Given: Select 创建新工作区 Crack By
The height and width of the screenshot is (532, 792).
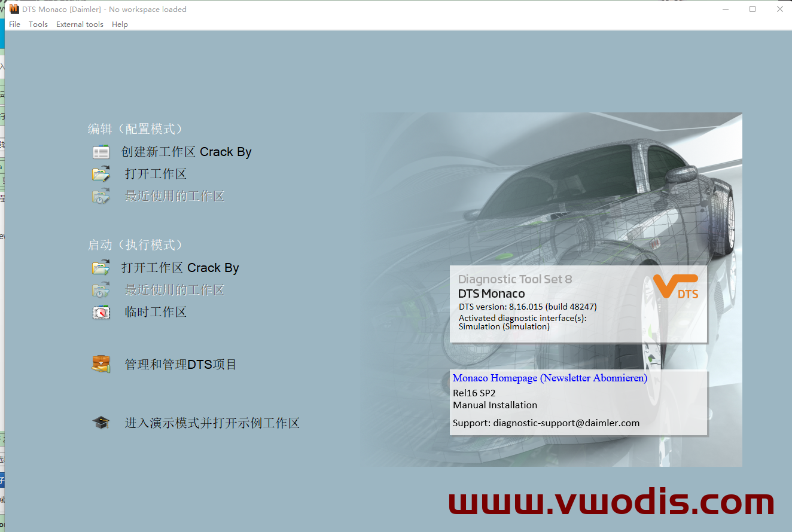Looking at the screenshot, I should [x=187, y=152].
